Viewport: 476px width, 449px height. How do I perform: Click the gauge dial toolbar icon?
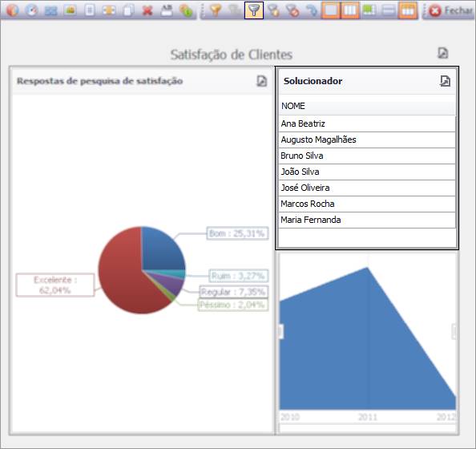pos(31,10)
